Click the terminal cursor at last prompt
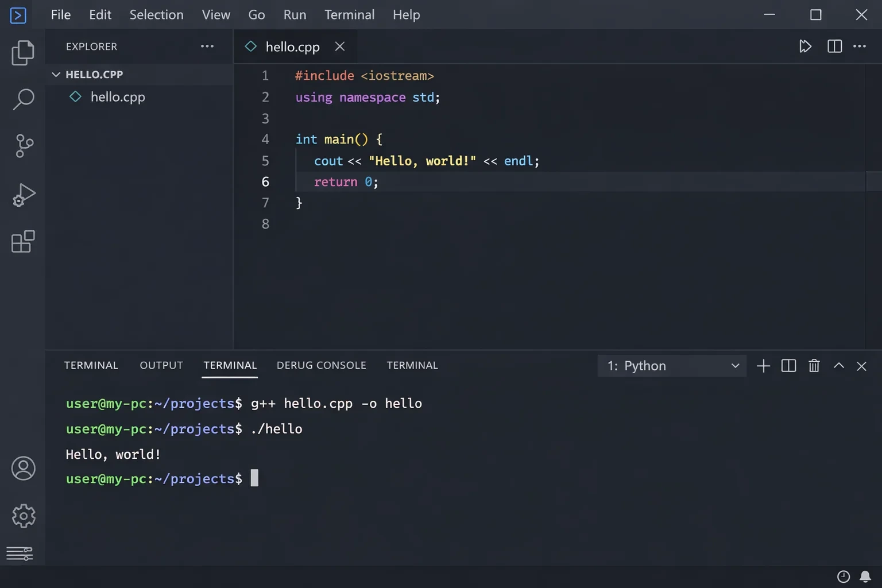Image resolution: width=882 pixels, height=588 pixels. coord(254,478)
